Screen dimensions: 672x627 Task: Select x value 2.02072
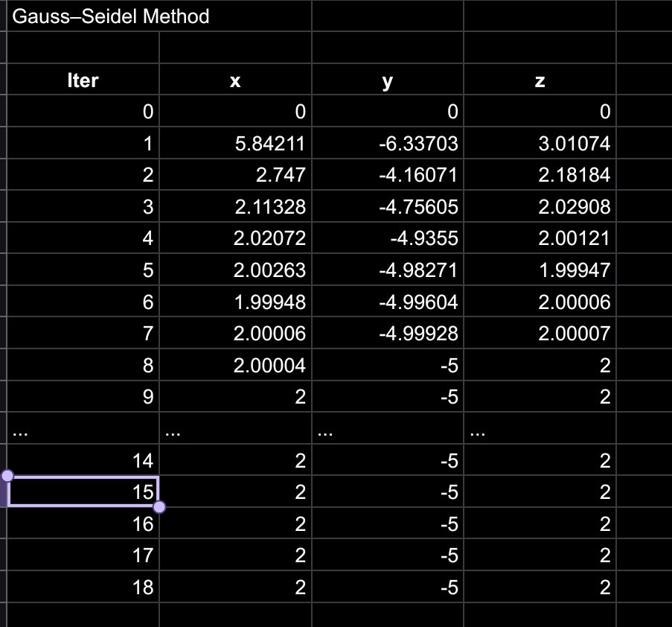[x=235, y=238]
